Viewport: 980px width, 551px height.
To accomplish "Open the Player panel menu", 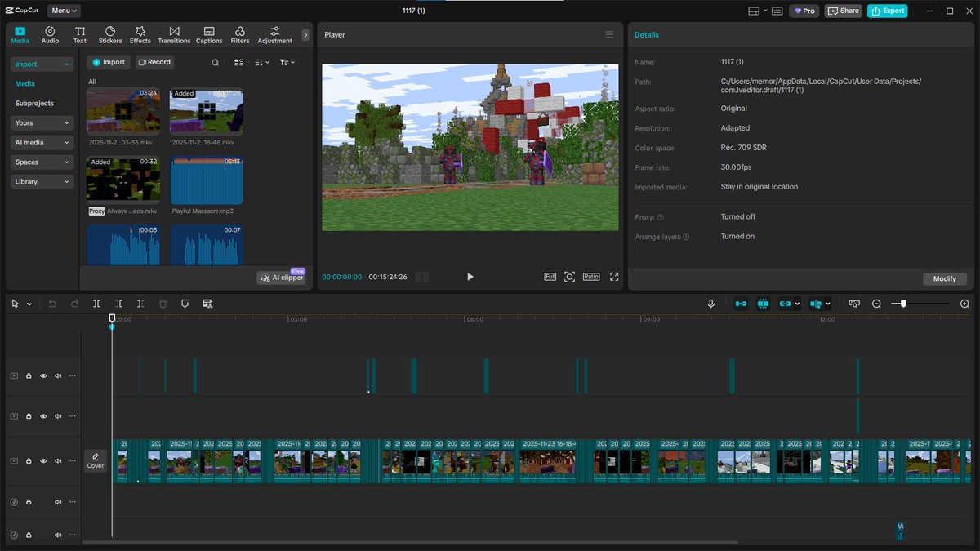I will pos(609,34).
